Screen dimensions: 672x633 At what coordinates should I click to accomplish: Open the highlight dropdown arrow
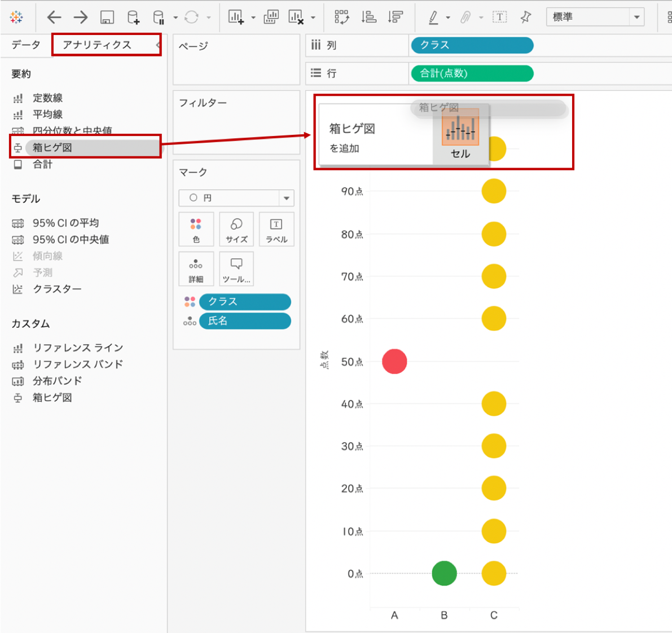click(449, 17)
